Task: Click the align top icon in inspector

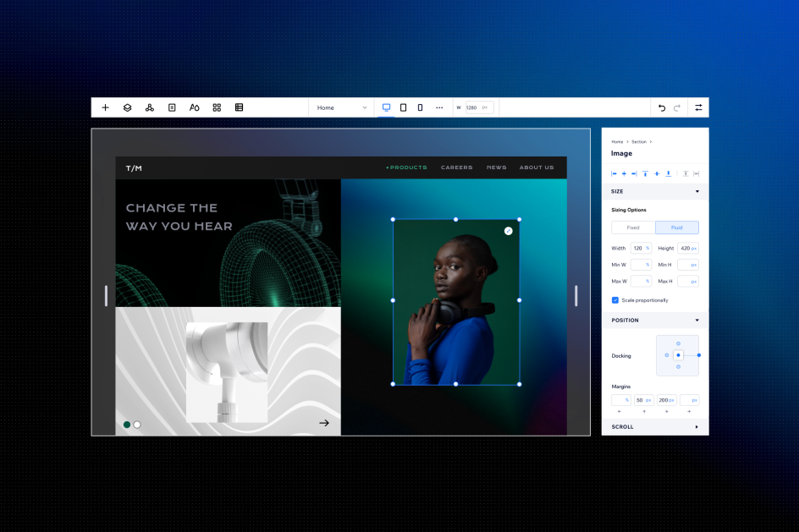Action: (645, 173)
